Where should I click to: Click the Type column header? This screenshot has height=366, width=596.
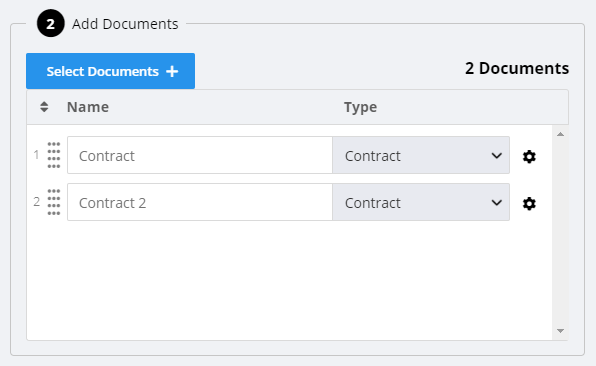(360, 107)
